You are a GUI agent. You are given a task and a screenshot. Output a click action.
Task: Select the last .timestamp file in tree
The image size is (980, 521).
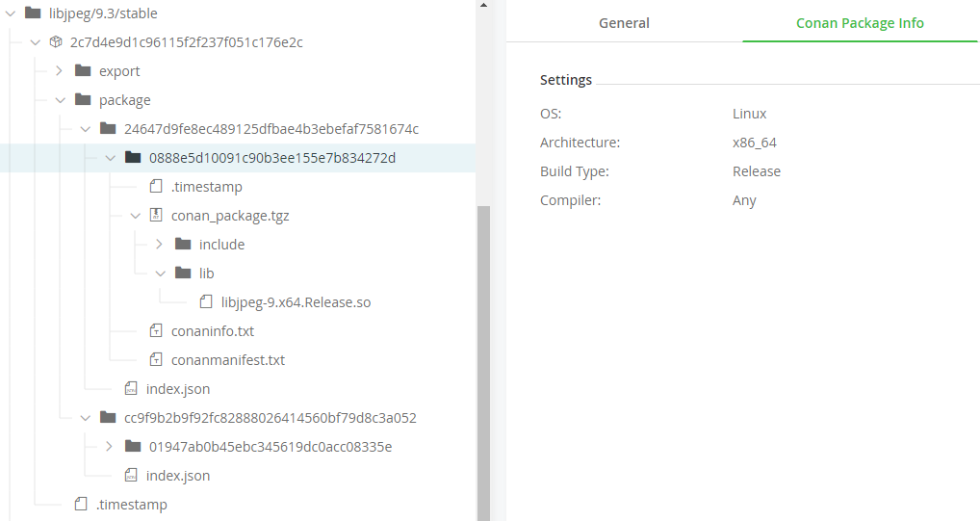pos(131,504)
